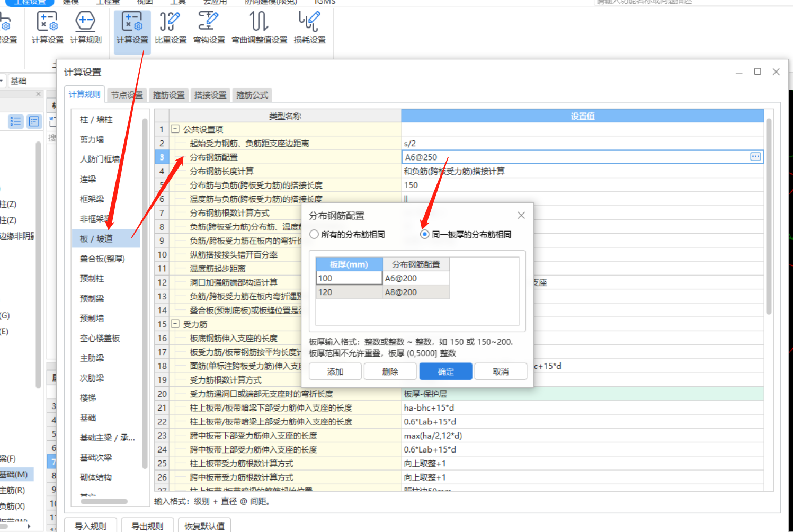Screen dimensions: 793x532
Task: Click the 设置值 column header
Action: coord(583,116)
